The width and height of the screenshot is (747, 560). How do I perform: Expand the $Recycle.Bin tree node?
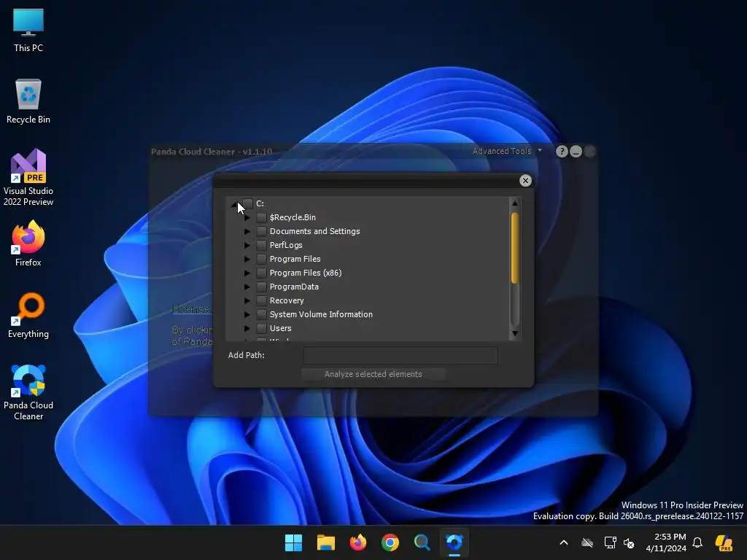pyautogui.click(x=247, y=217)
